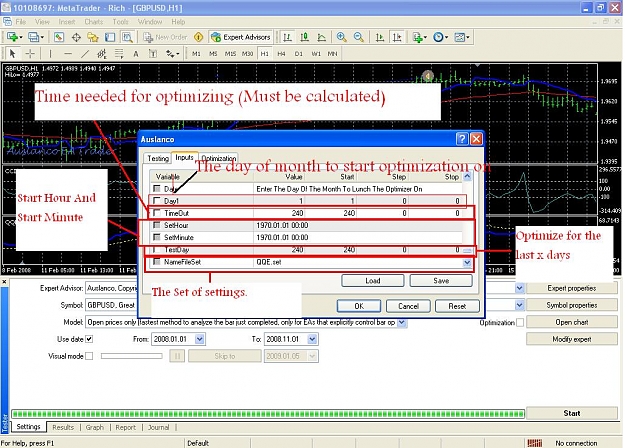The height and width of the screenshot is (448, 625).
Task: Click the green tester progress bar
Action: 268,414
